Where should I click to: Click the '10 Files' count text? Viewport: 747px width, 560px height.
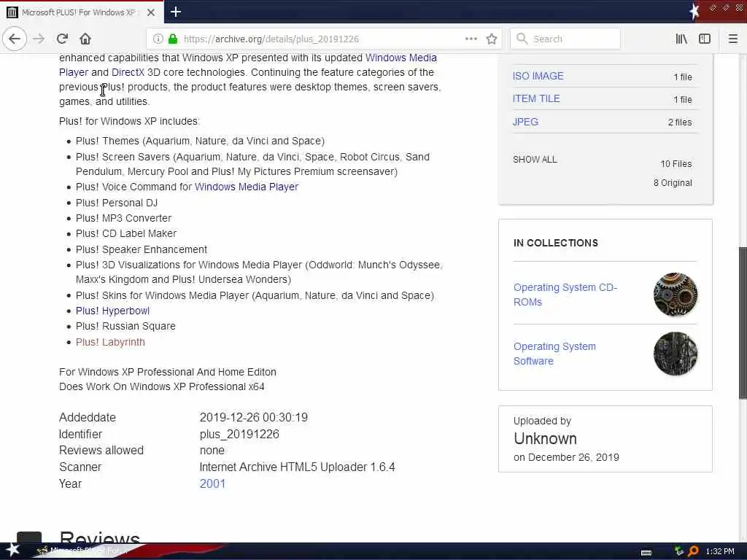coord(676,164)
